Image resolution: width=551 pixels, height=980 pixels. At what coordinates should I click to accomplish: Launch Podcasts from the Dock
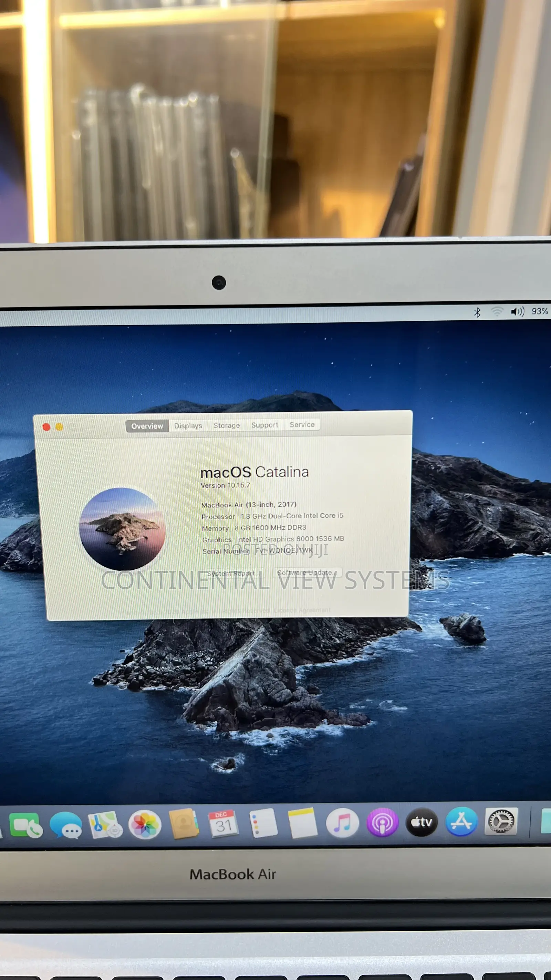382,823
